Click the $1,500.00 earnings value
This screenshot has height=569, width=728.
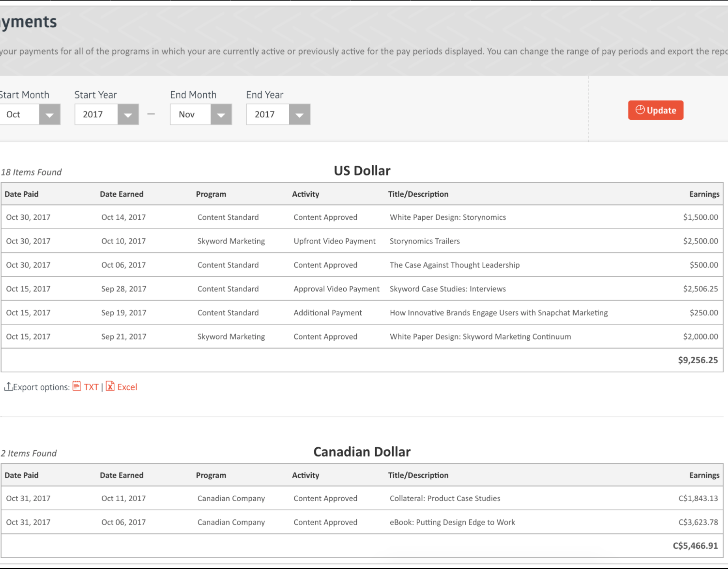[x=700, y=217]
